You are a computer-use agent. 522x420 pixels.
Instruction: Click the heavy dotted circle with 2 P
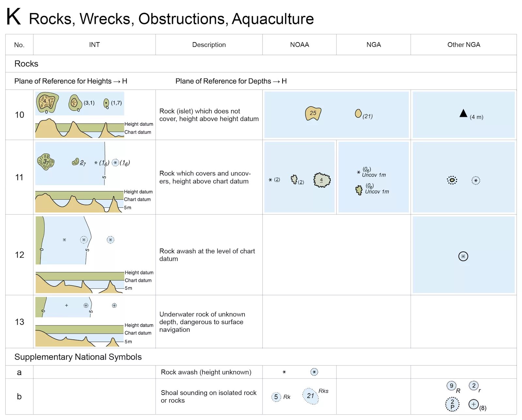tap(452, 404)
